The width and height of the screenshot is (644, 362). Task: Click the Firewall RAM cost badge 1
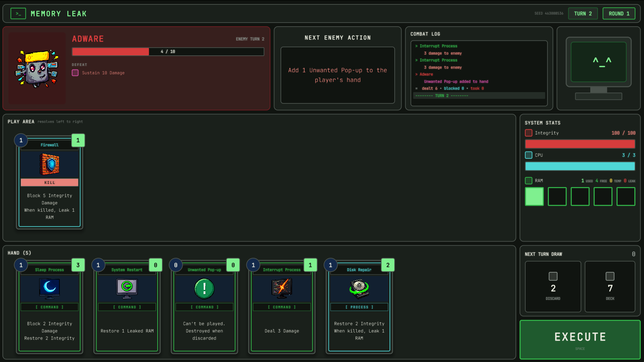[78, 140]
